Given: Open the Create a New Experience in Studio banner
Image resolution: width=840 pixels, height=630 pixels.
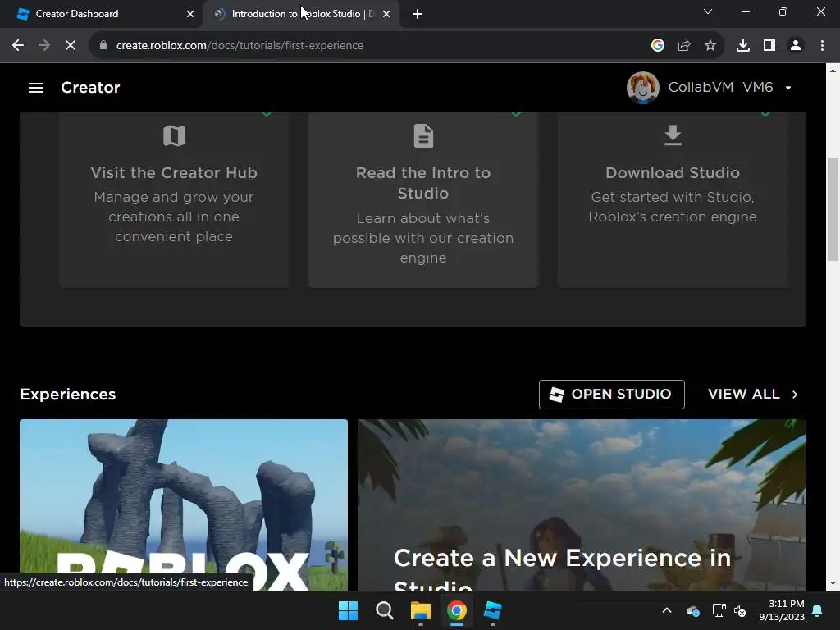Looking at the screenshot, I should coord(582,504).
